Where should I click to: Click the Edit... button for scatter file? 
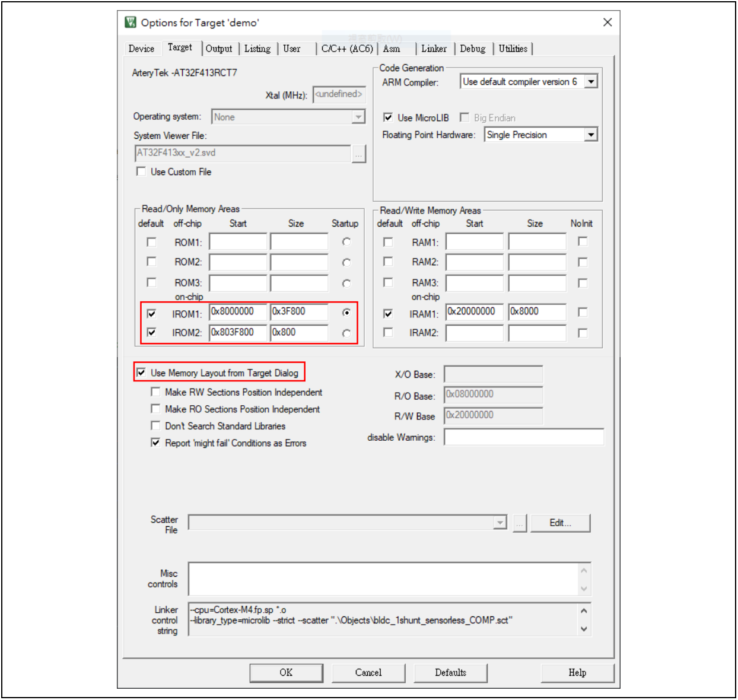[561, 523]
